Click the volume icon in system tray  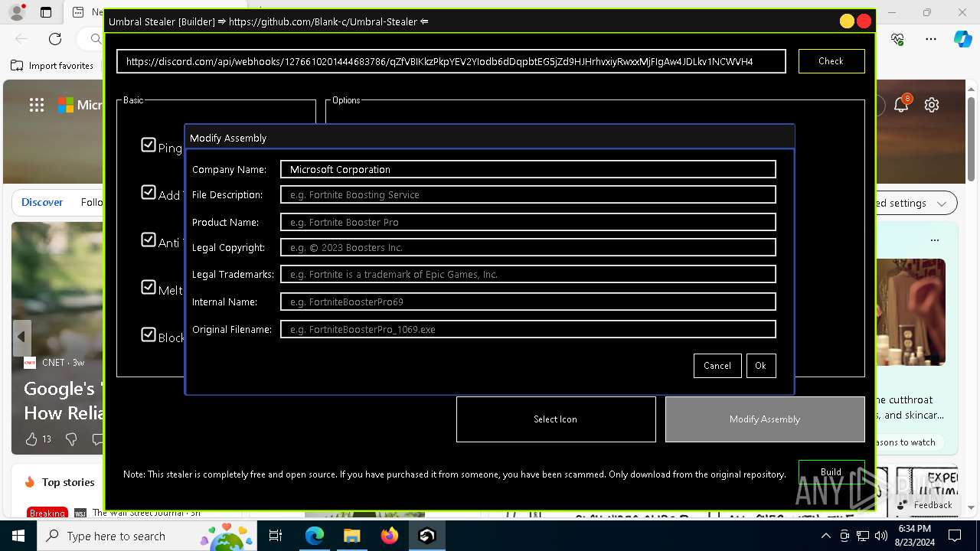(880, 536)
